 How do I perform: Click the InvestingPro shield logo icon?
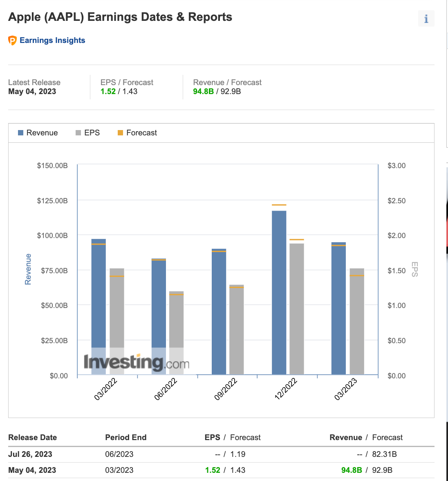click(x=12, y=40)
